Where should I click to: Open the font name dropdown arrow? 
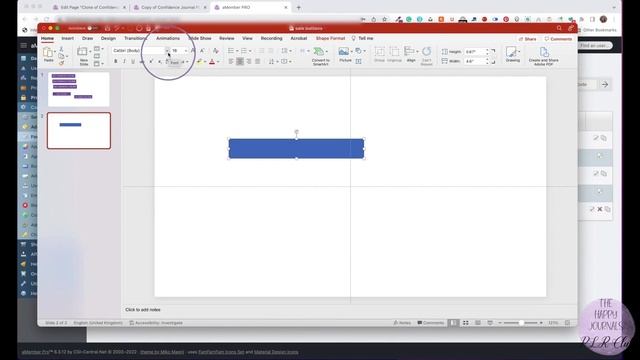[167, 51]
